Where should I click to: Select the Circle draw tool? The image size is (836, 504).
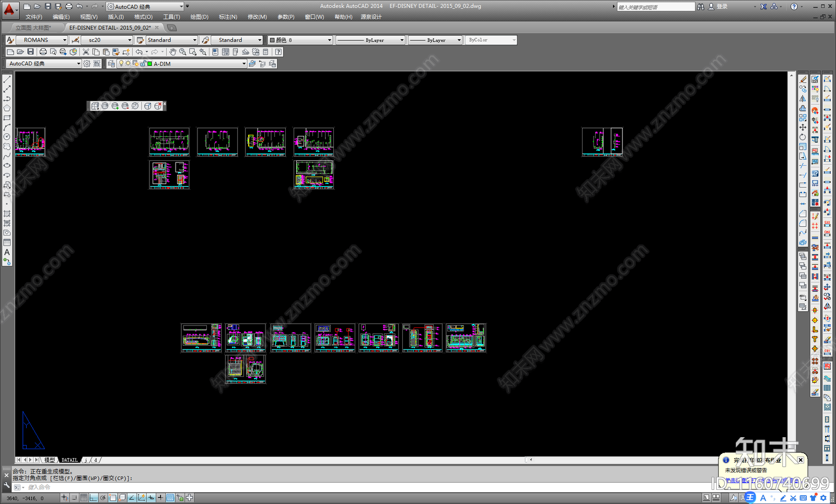coord(7,137)
